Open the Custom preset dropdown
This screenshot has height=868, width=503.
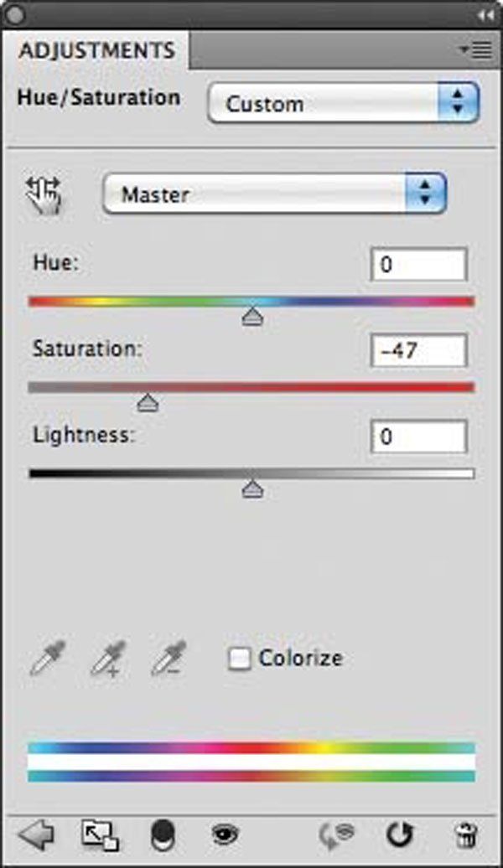pos(344,104)
